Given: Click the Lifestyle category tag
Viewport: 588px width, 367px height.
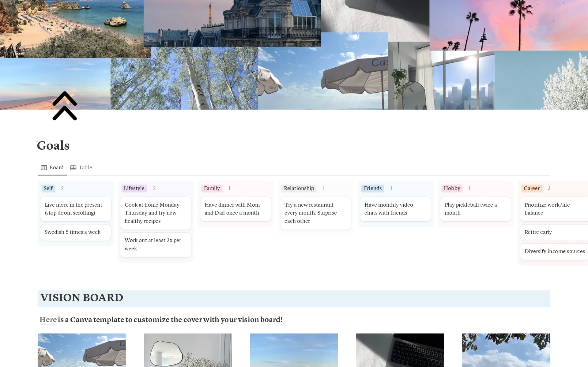Looking at the screenshot, I should point(134,188).
